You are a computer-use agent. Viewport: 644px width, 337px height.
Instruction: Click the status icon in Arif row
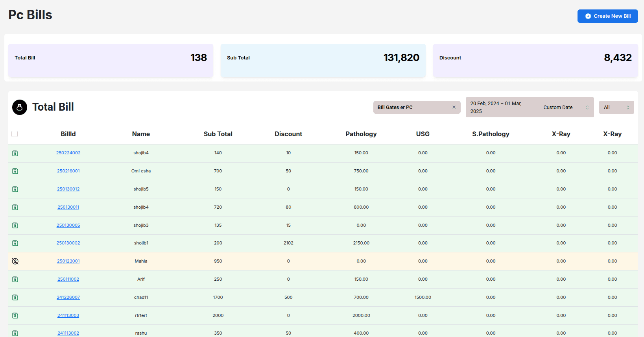tap(15, 280)
